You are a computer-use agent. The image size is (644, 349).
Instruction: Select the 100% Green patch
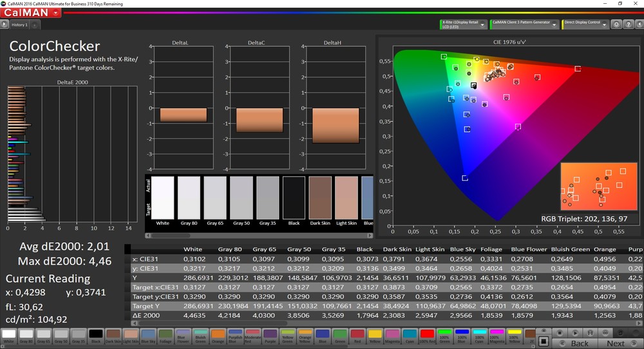(443, 335)
